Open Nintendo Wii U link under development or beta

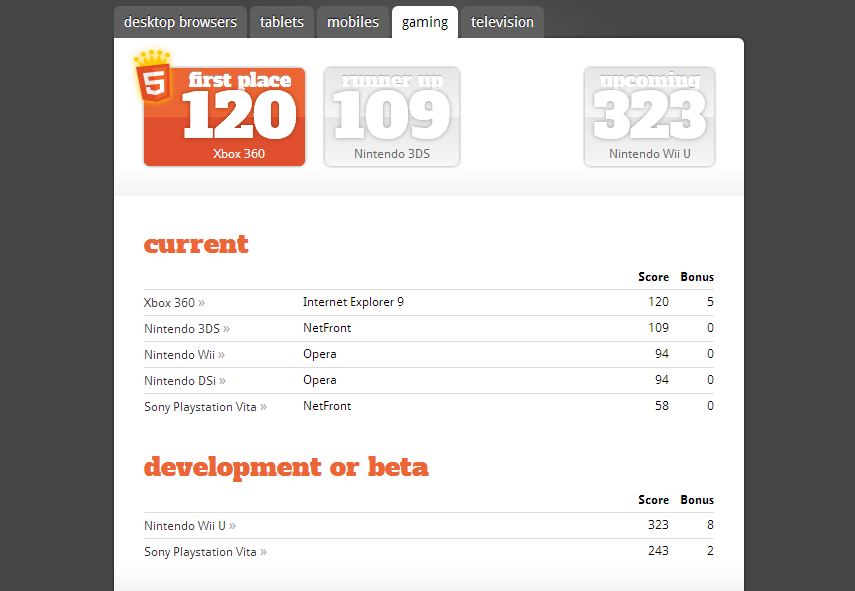coord(190,526)
